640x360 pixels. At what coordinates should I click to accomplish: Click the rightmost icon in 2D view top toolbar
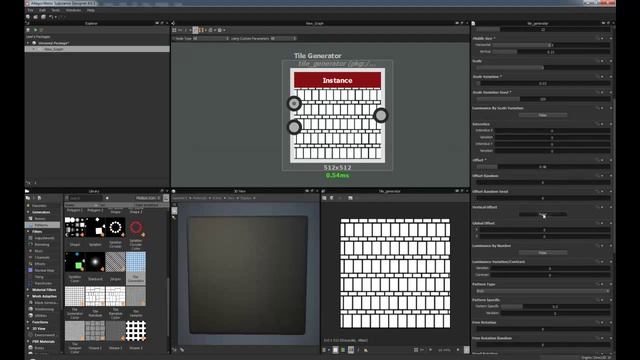point(350,198)
